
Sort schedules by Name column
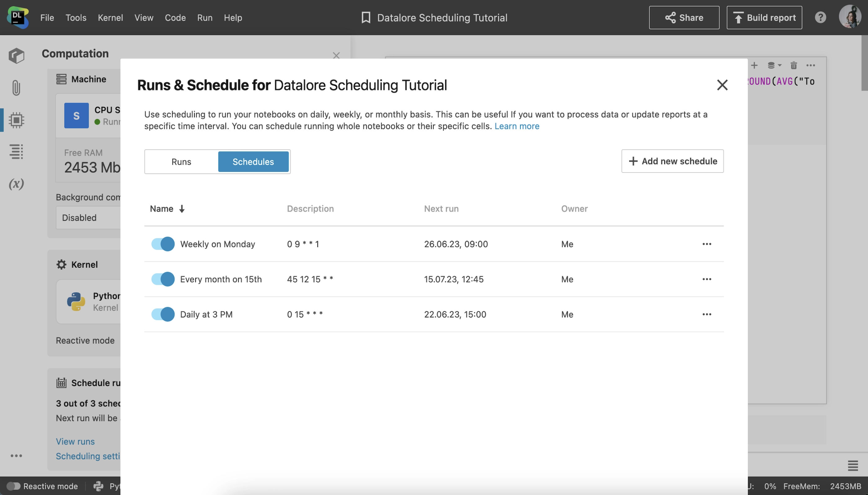(x=167, y=209)
